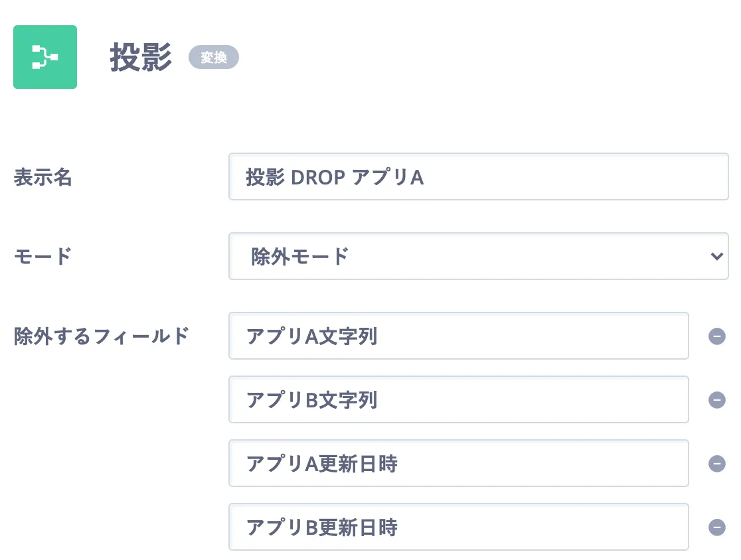This screenshot has width=741, height=560.
Task: Click the モード label
Action: [x=42, y=256]
